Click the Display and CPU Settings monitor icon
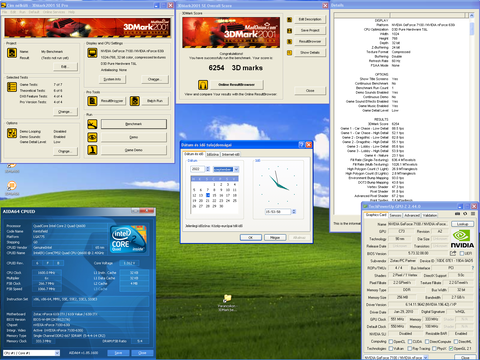Viewport: 480px width, 360px height. point(92,53)
